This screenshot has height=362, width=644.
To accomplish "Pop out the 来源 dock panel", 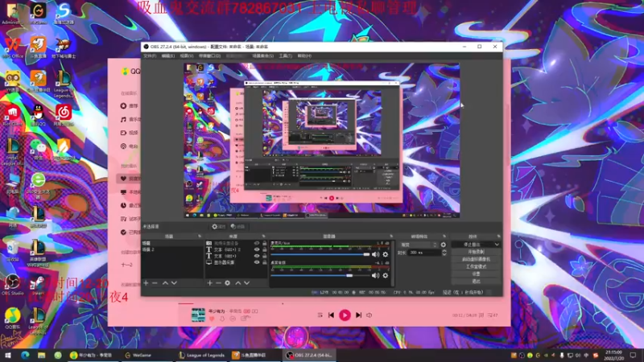I will coord(264,237).
